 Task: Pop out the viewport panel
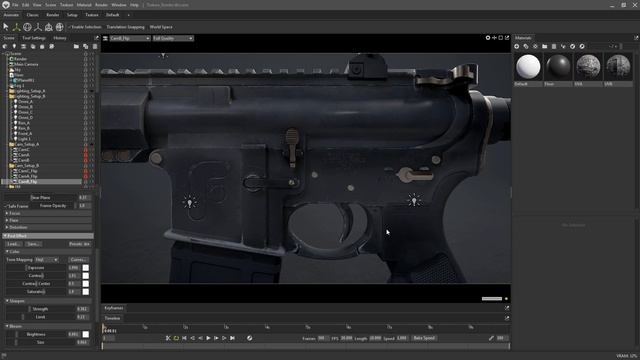tap(507, 38)
